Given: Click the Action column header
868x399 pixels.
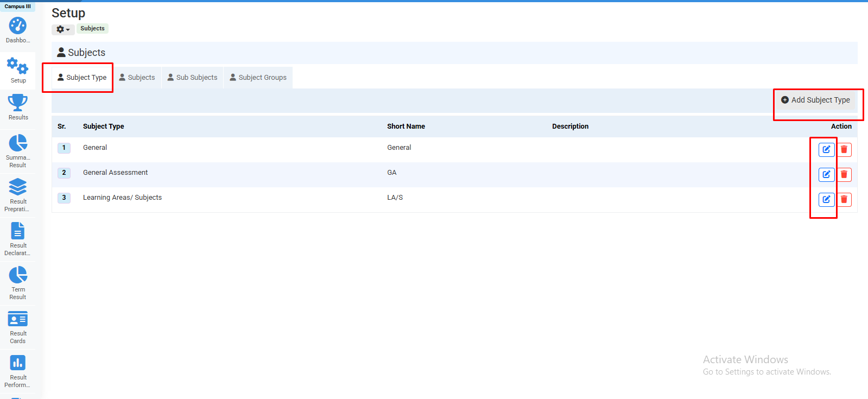Looking at the screenshot, I should (841, 126).
